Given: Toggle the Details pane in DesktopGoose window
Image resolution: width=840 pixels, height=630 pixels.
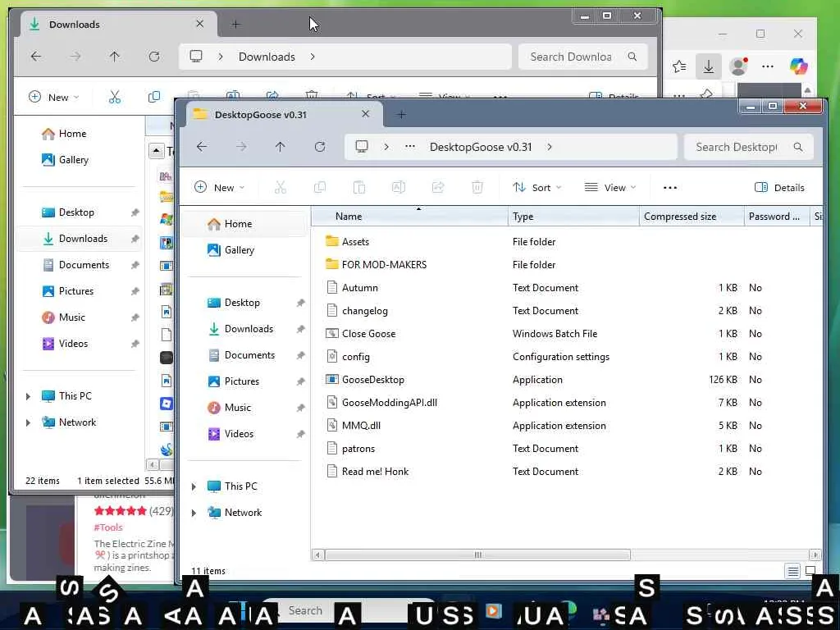Looking at the screenshot, I should (x=779, y=188).
